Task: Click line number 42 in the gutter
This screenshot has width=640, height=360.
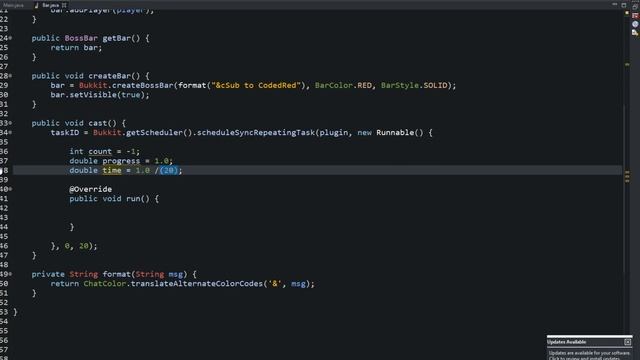Action: tap(4, 208)
